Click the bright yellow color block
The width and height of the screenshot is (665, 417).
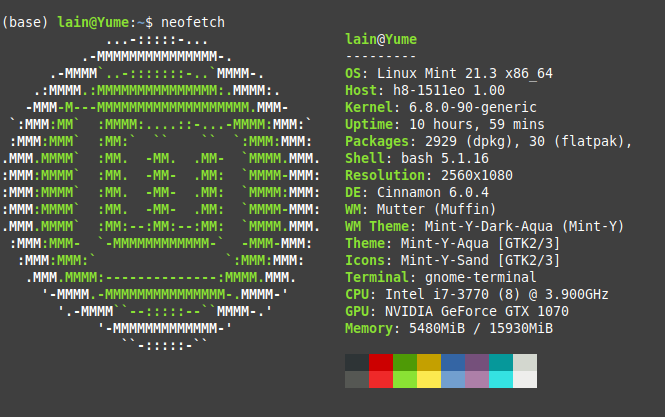tap(429, 380)
